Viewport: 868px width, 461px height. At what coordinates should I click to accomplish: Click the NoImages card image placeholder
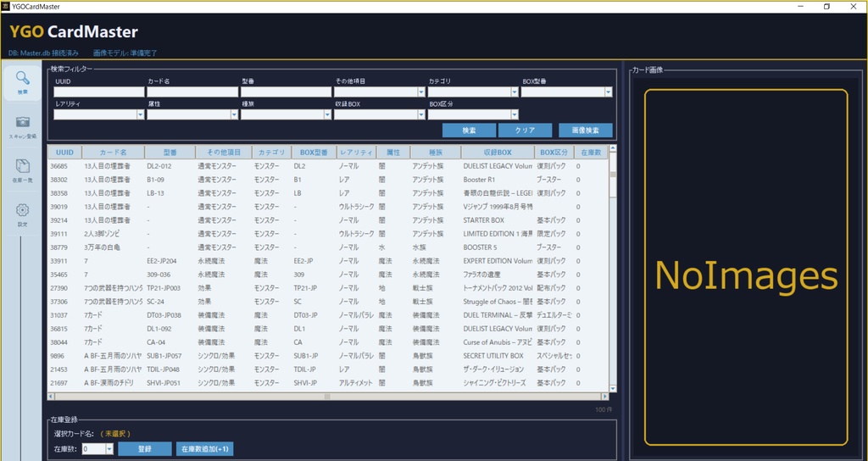[746, 267]
